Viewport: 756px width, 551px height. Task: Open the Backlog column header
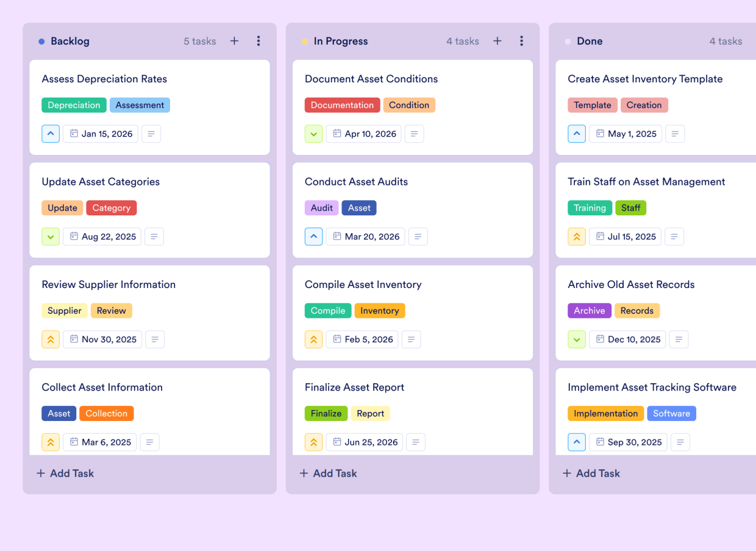[x=69, y=41]
